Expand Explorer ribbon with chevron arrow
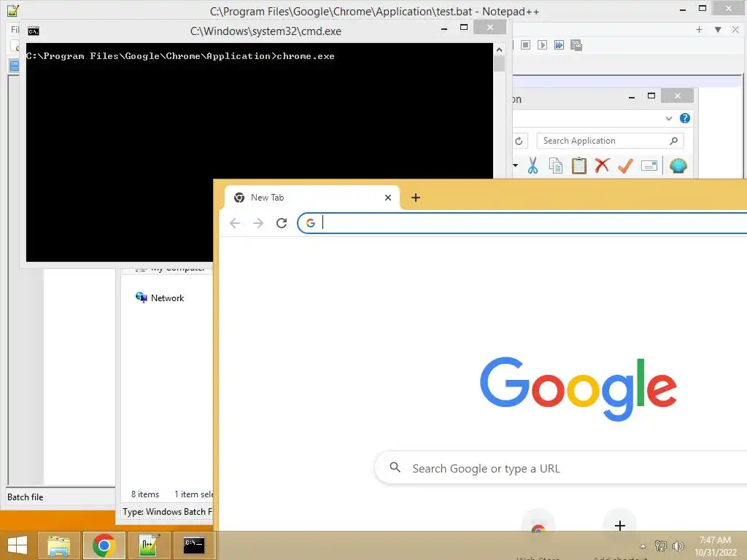The width and height of the screenshot is (747, 560). (669, 118)
